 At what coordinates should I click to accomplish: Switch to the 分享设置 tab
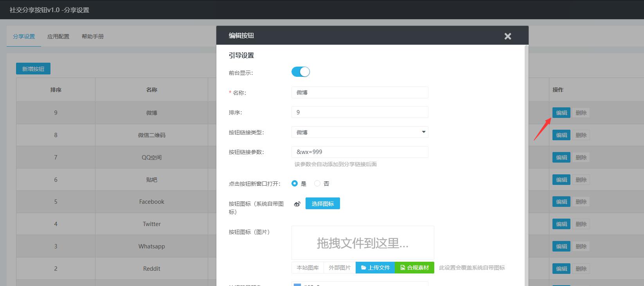coord(24,36)
